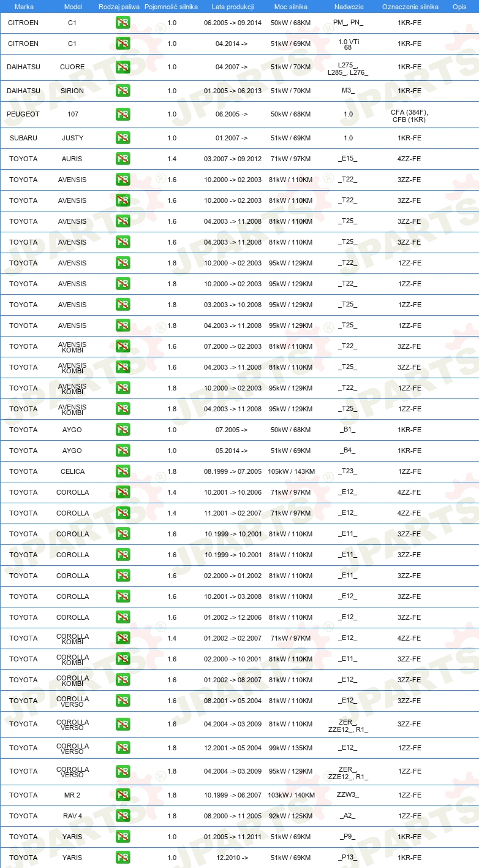Click fuel icon for Corolla 01.2002 -> 12.2006

(x=123, y=617)
